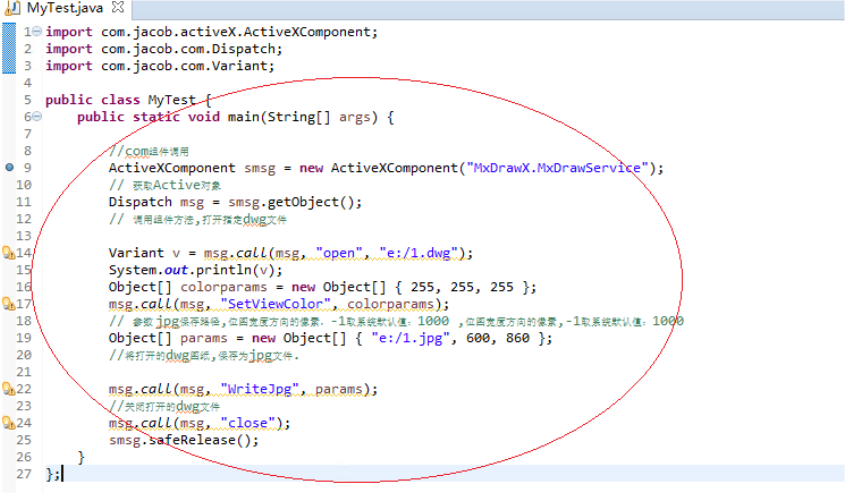Toggle the breakpoint on line 9
The width and height of the screenshot is (845, 493).
point(9,168)
